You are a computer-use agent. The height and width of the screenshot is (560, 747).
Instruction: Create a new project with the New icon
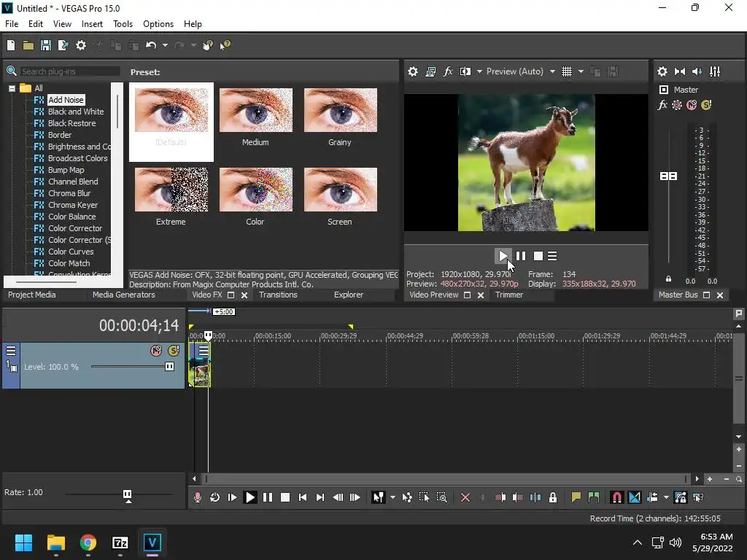point(11,45)
